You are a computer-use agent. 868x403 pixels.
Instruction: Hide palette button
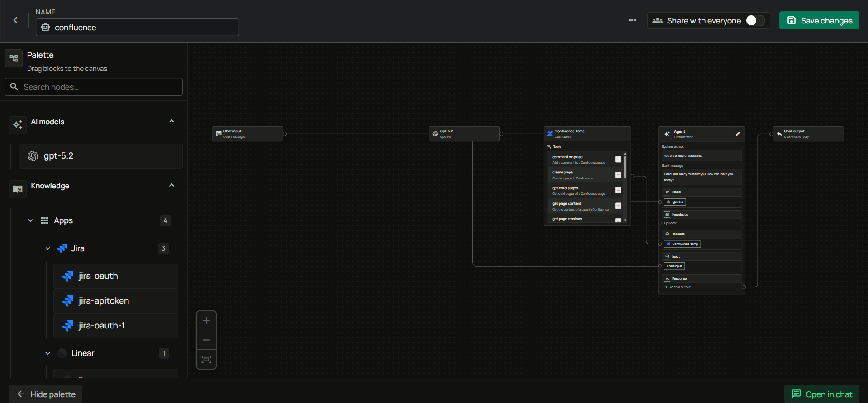tap(46, 394)
